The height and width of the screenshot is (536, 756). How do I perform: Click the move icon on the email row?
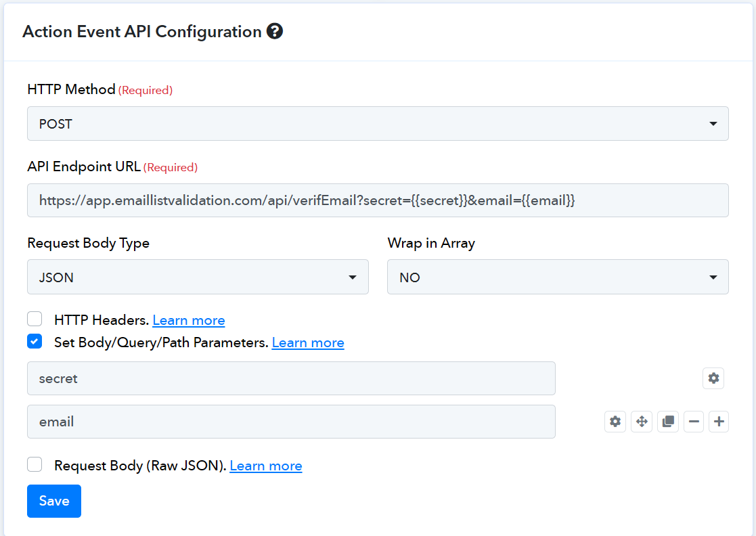(x=642, y=422)
